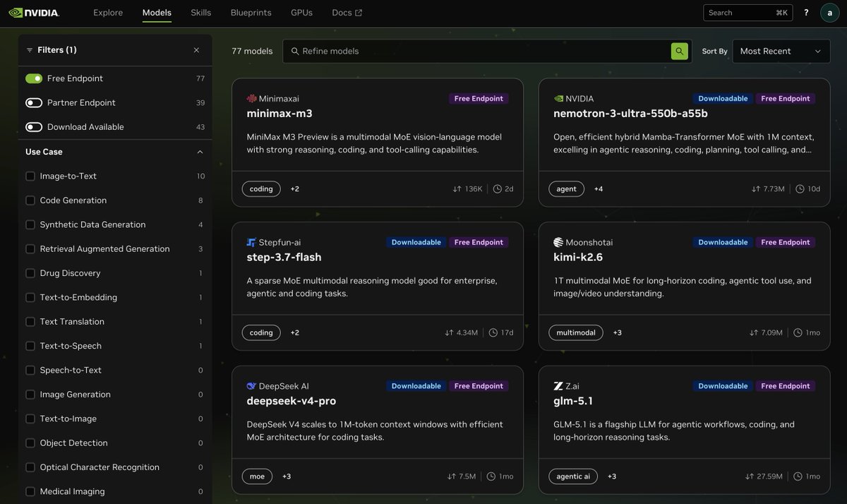Viewport: 847px width, 504px height.
Task: Click the filter icon next to Filters (1)
Action: point(30,50)
